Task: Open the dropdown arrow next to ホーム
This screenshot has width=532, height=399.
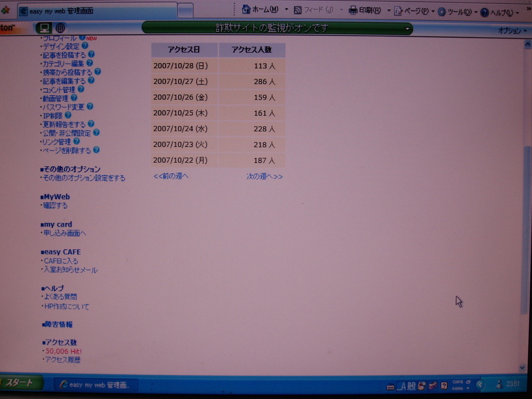Action: coord(286,10)
